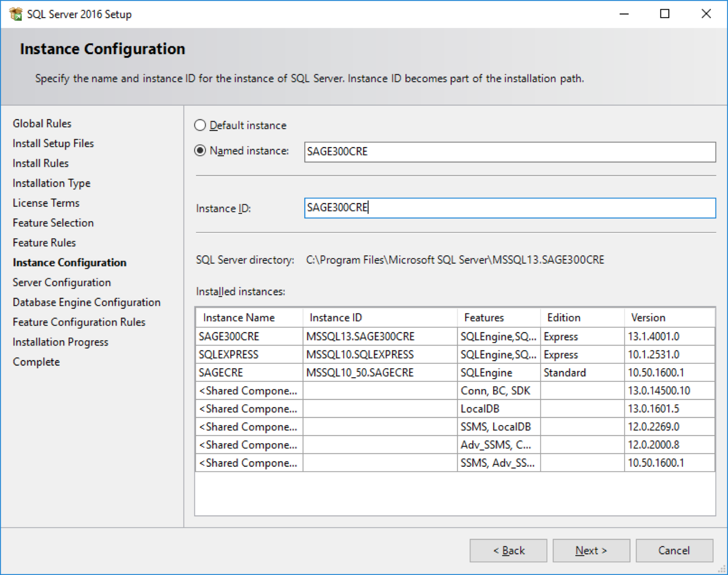Screen dimensions: 728x575
Task: Click version 13.1.4001.0 cell
Action: [x=670, y=337]
